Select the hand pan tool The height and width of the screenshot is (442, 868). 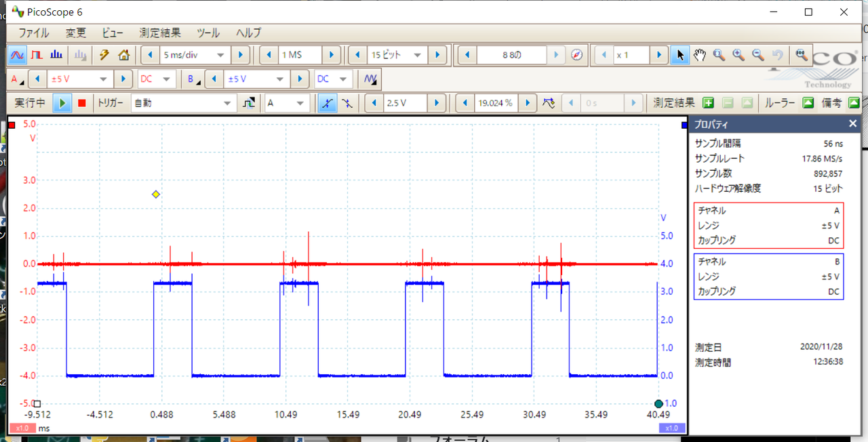[x=700, y=55]
